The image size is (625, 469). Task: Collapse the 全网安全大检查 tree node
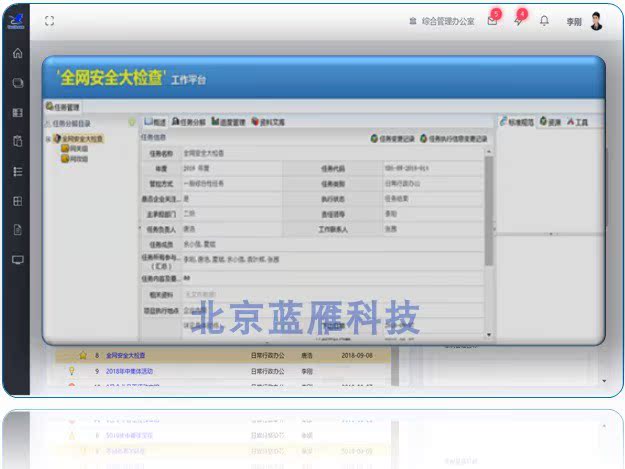click(48, 139)
